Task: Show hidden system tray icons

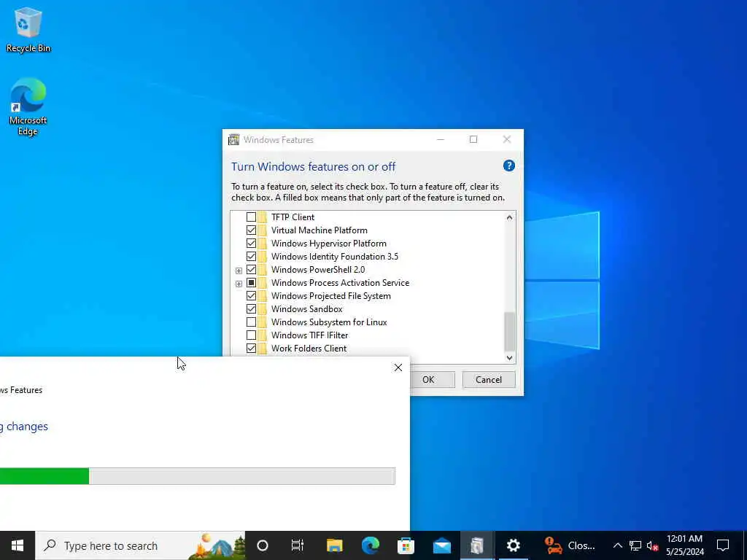Action: click(617, 545)
